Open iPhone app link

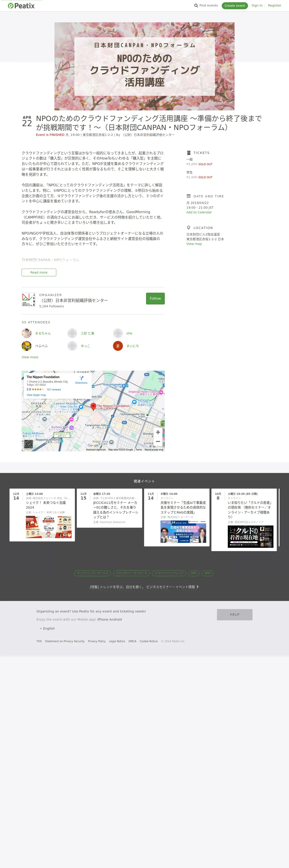click(x=102, y=619)
